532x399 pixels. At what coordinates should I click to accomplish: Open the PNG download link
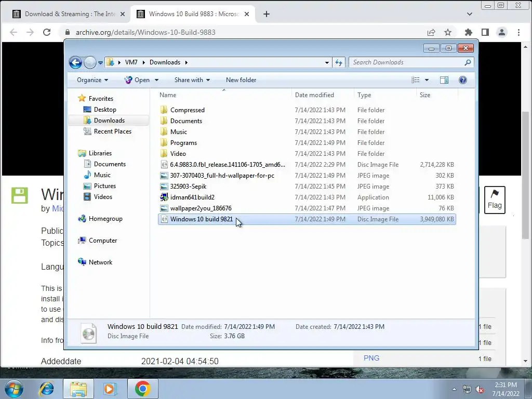tap(371, 358)
